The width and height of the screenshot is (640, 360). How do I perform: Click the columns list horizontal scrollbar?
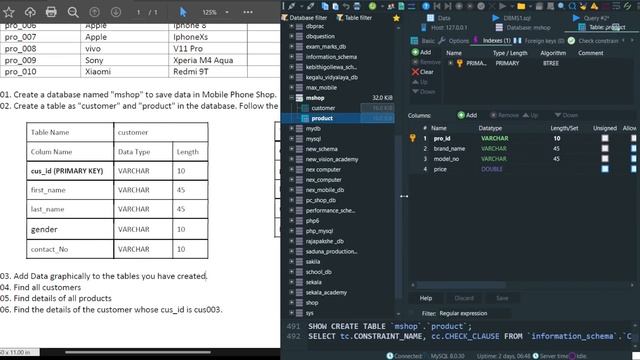(x=461, y=285)
